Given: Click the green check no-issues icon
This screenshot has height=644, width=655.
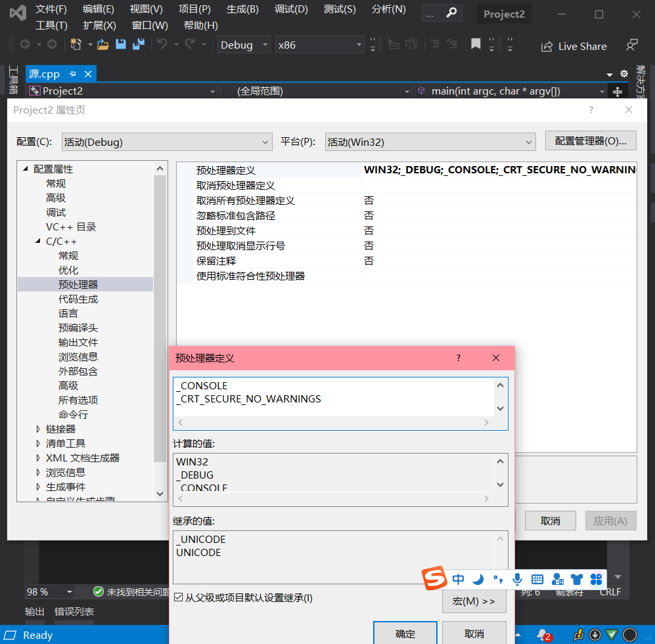Looking at the screenshot, I should (99, 591).
